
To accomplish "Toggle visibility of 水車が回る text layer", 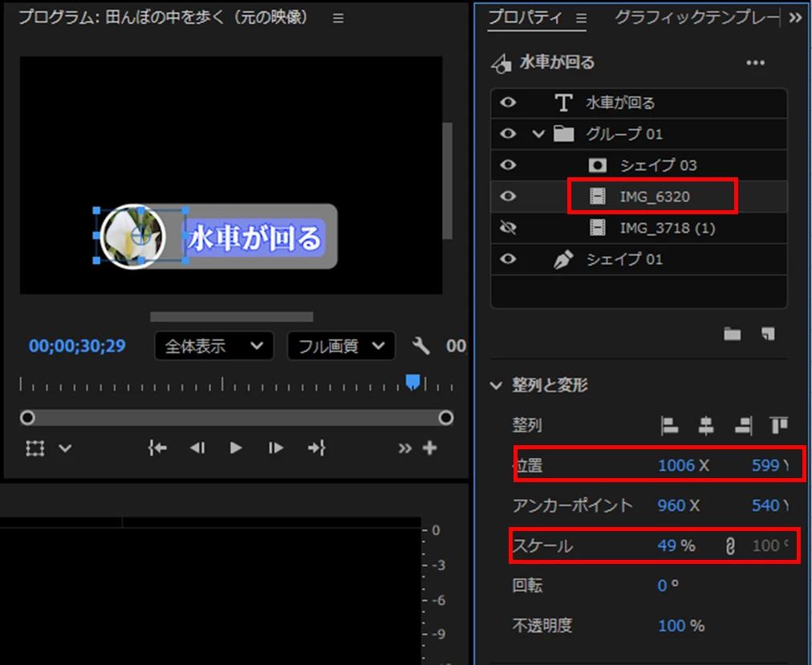I will tap(508, 103).
